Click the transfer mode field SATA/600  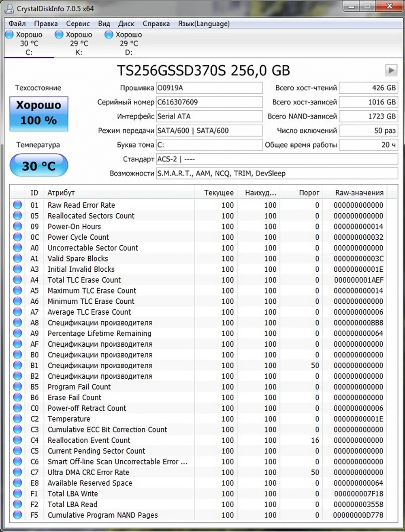(209, 131)
